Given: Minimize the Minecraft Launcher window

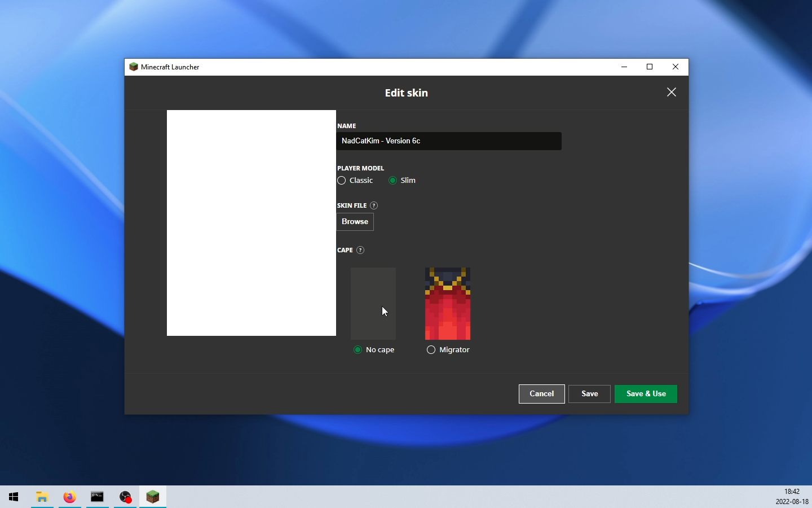Looking at the screenshot, I should click(625, 67).
